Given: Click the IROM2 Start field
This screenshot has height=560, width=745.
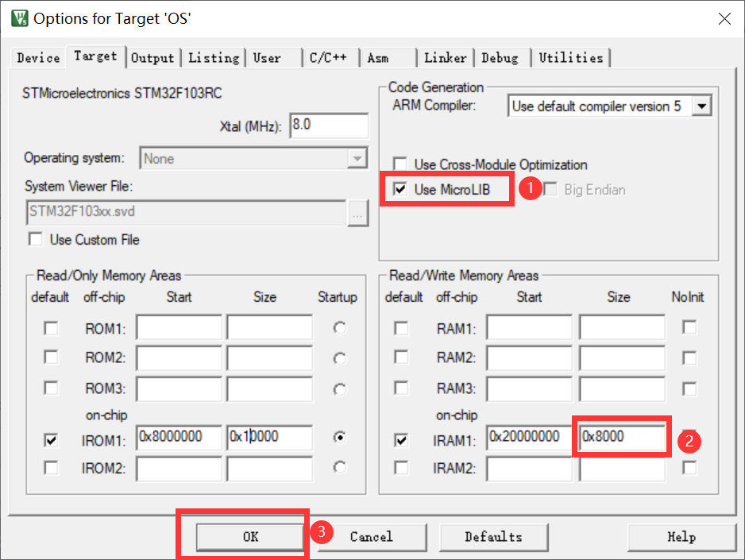Looking at the screenshot, I should tap(179, 469).
